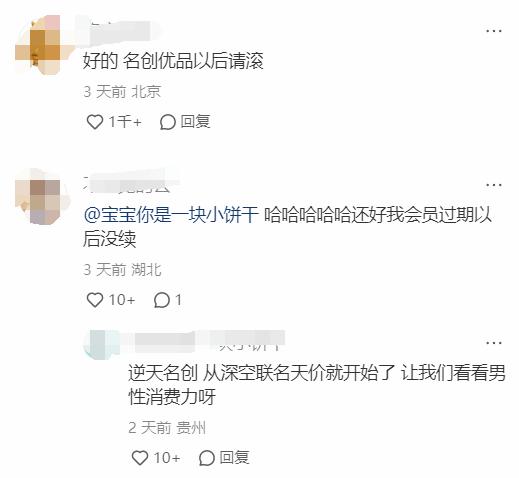Click reply bubble icon on Beijing comment

(167, 122)
